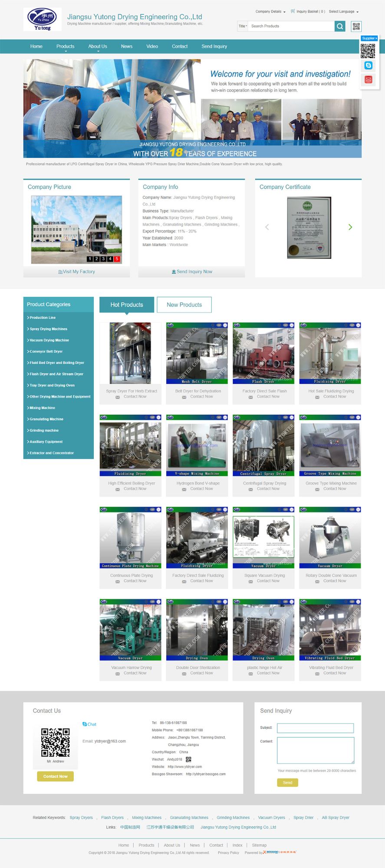The height and width of the screenshot is (868, 385).
Task: Show company picture number 1
Action: tap(90, 259)
